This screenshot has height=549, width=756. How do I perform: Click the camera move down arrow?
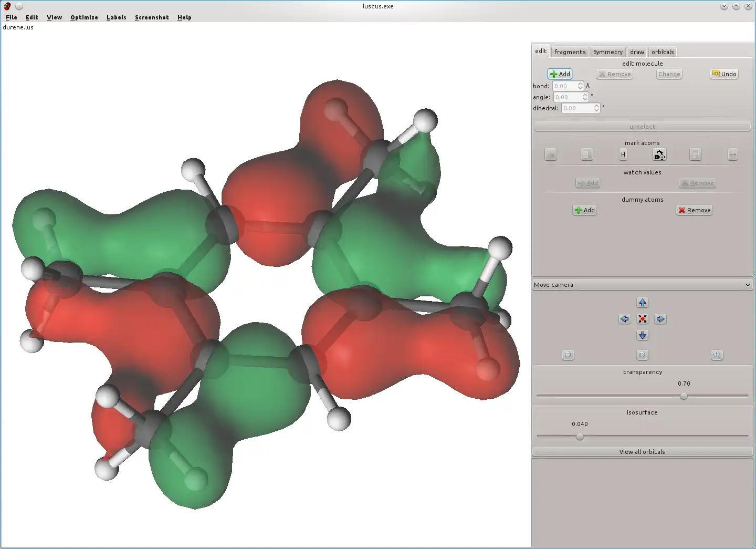pos(642,335)
